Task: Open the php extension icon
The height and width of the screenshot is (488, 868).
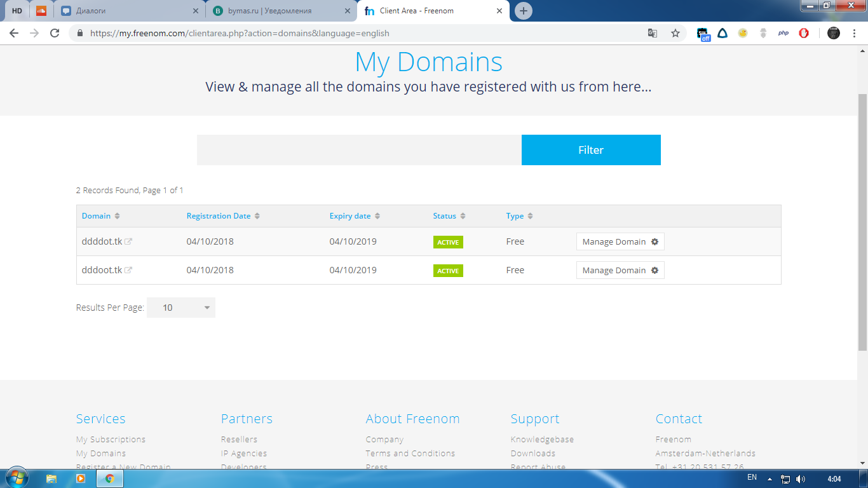Action: pyautogui.click(x=783, y=33)
